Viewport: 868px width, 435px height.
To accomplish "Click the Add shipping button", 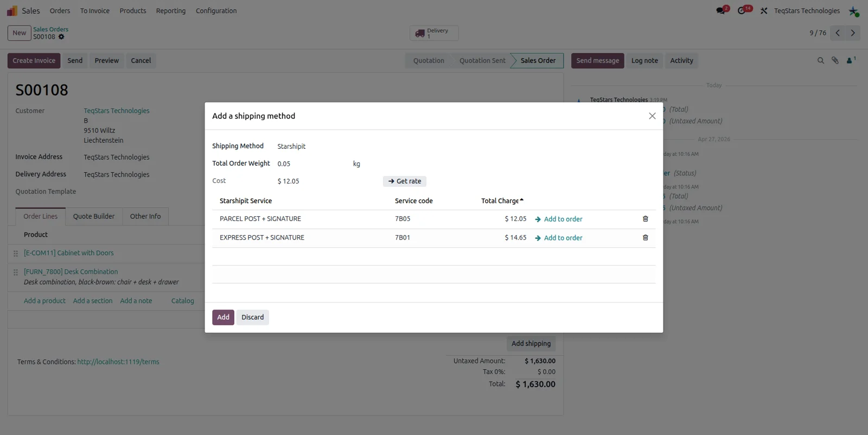I will pos(531,344).
